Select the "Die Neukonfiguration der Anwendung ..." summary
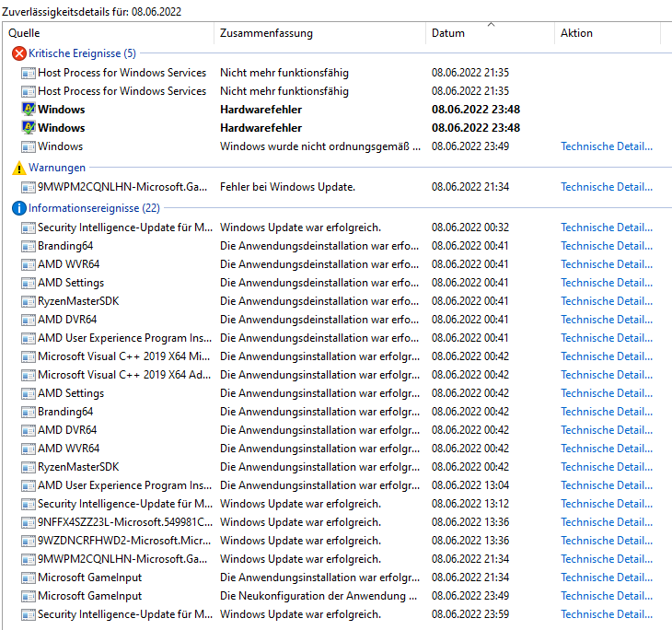The height and width of the screenshot is (630, 672). [319, 597]
